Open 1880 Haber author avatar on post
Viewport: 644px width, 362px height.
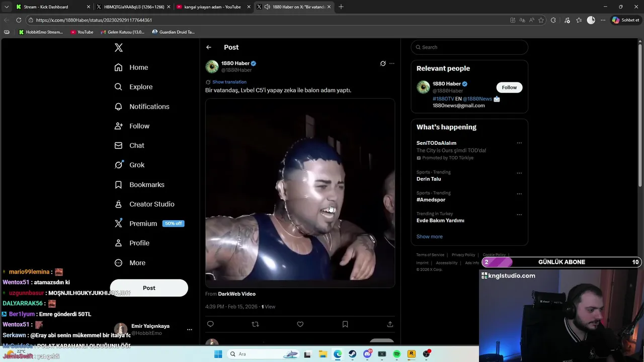coord(212,66)
